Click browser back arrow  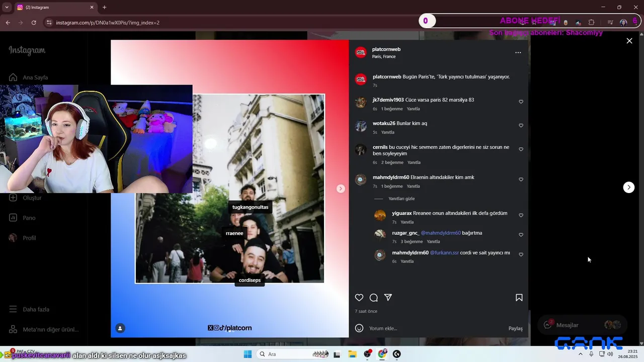pyautogui.click(x=8, y=23)
